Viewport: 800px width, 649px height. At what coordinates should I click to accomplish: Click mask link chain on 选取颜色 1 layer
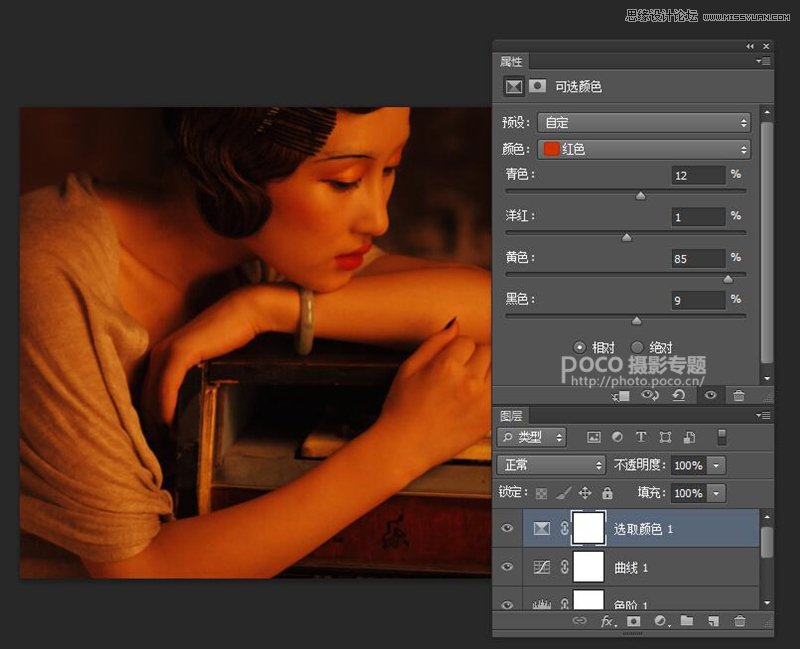564,528
